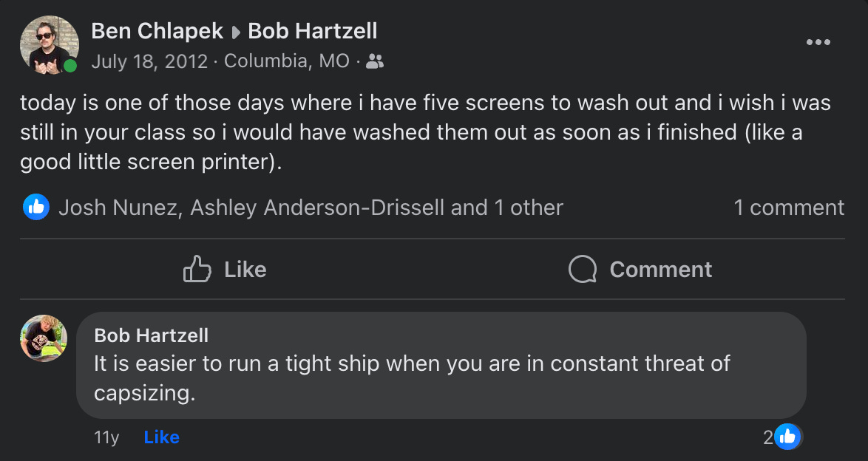Click the 11y comment timestamp
868x461 pixels.
click(x=106, y=437)
